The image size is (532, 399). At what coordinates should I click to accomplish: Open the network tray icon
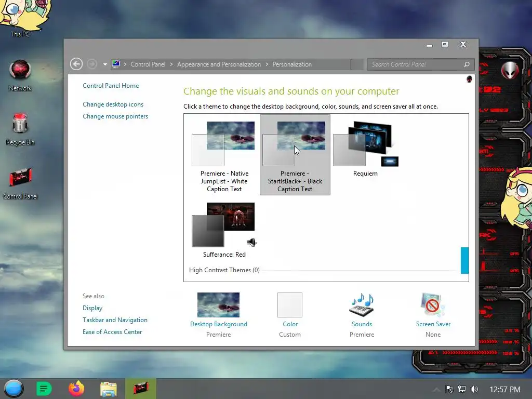click(462, 389)
